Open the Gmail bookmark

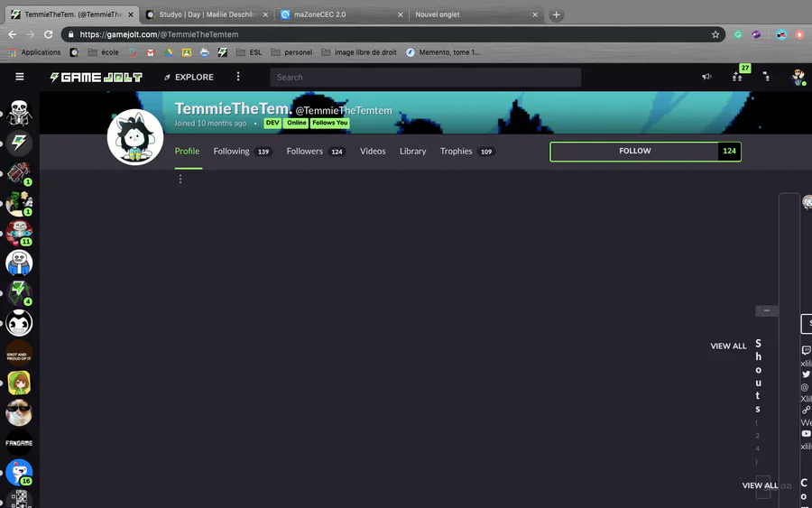[151, 52]
